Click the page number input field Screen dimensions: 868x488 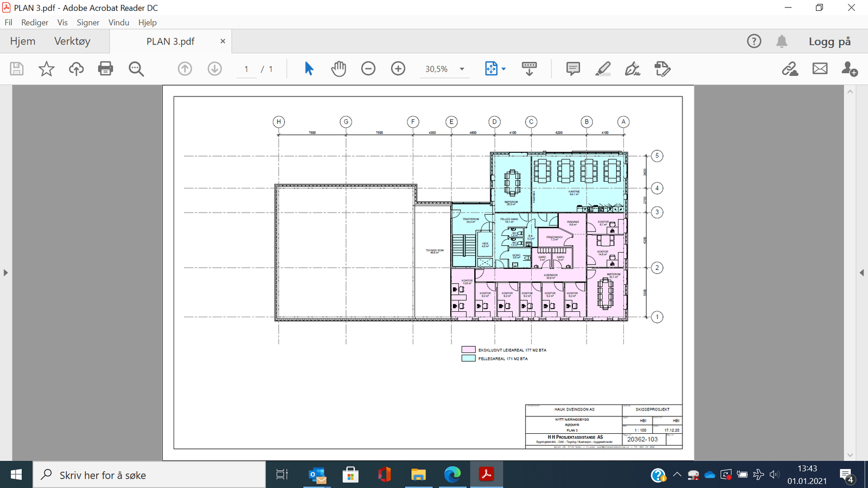pos(246,69)
